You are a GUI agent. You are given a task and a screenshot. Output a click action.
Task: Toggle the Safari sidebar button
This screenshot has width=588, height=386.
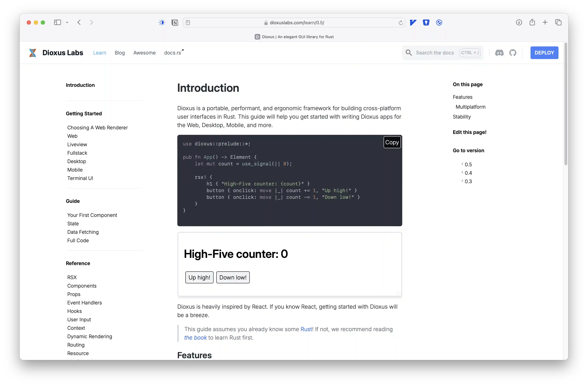pyautogui.click(x=57, y=22)
